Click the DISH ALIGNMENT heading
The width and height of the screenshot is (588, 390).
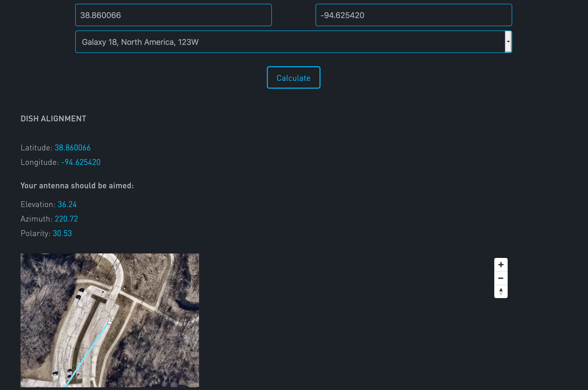click(54, 119)
